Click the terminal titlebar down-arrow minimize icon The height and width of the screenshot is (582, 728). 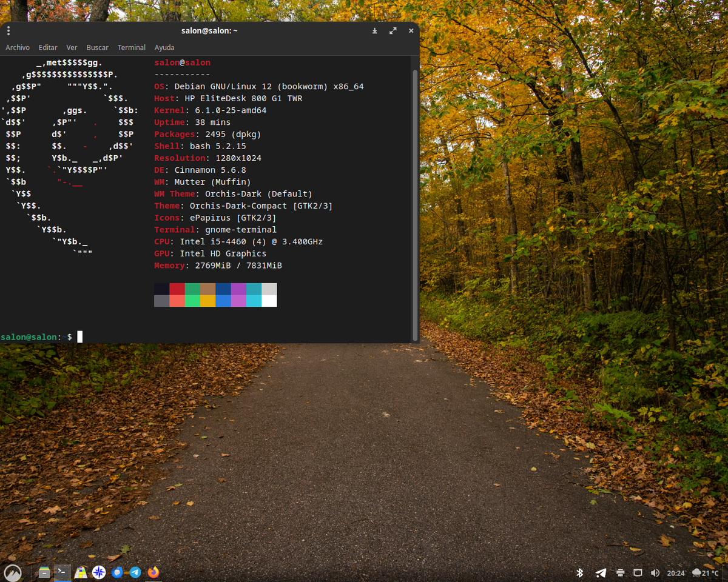point(375,30)
